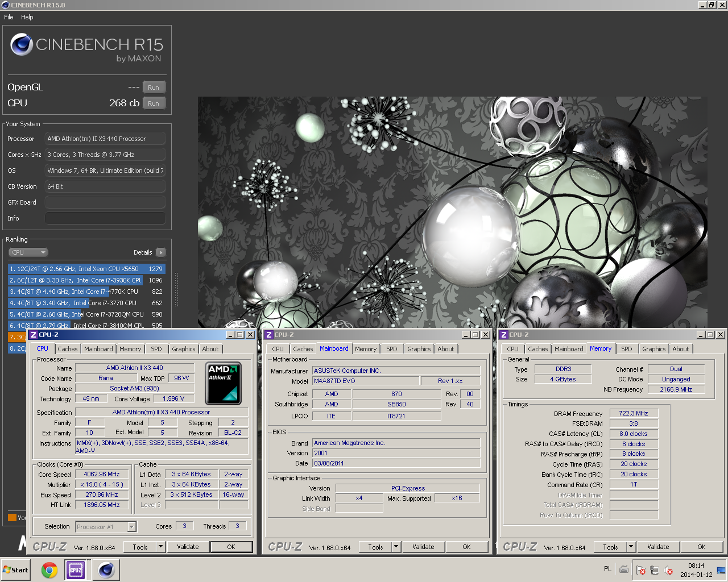Viewport: 728px width, 582px height.
Task: Click the Core Voltage value 1.596 V
Action: click(x=173, y=398)
